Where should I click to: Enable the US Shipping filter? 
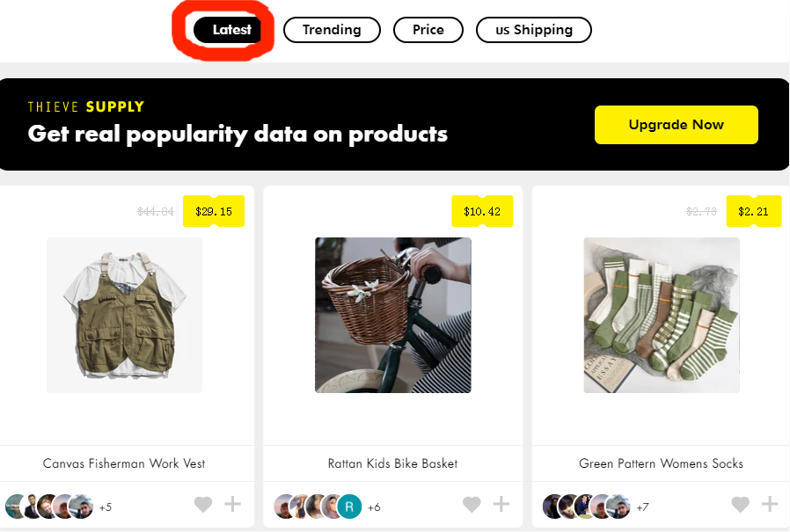(534, 30)
